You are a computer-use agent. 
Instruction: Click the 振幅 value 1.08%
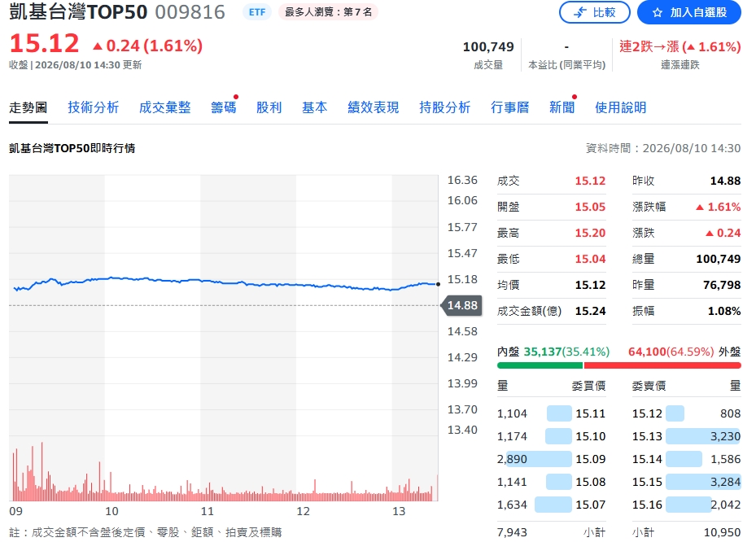[724, 311]
